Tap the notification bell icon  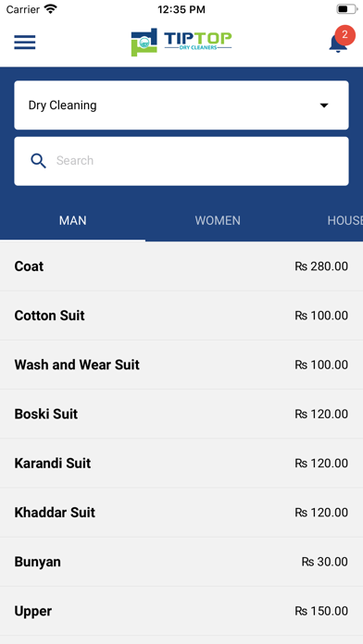click(338, 43)
